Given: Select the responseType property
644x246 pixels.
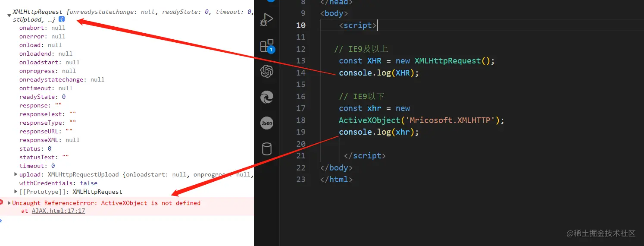Looking at the screenshot, I should tap(47, 123).
